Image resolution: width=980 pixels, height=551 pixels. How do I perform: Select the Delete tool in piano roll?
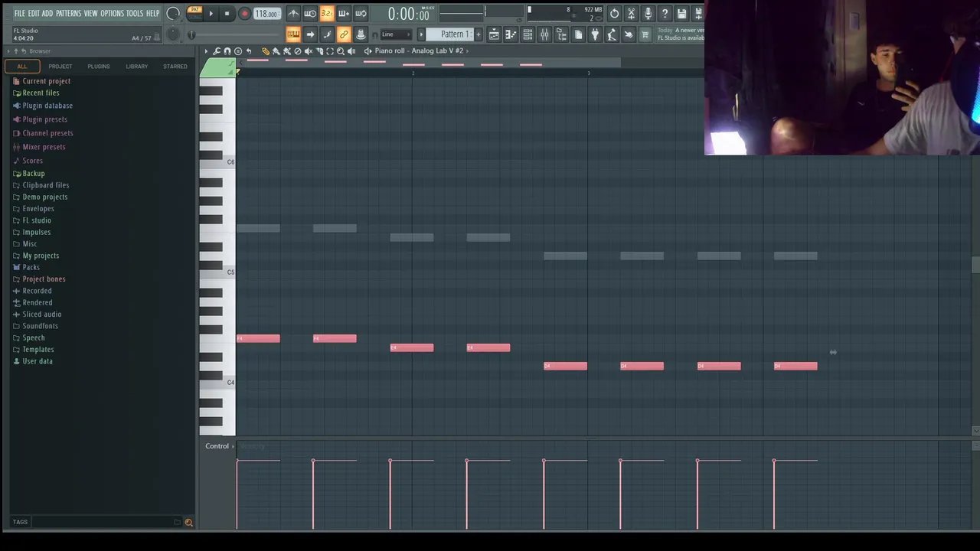coord(298,51)
